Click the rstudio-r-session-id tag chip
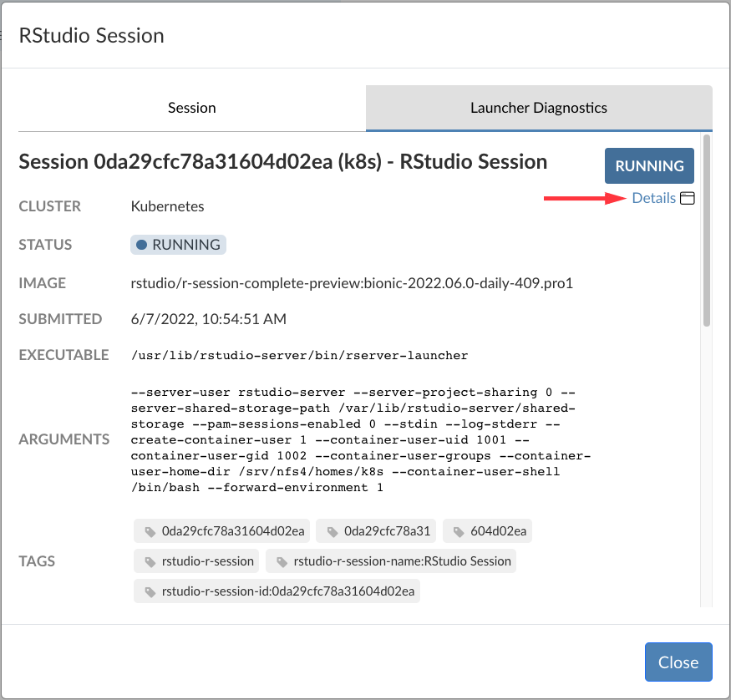This screenshot has width=731, height=700. [x=278, y=591]
